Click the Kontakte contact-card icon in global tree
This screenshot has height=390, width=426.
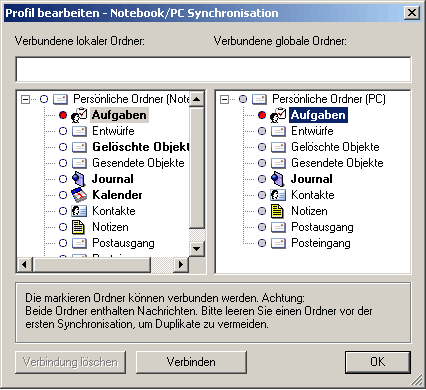pyautogui.click(x=278, y=195)
